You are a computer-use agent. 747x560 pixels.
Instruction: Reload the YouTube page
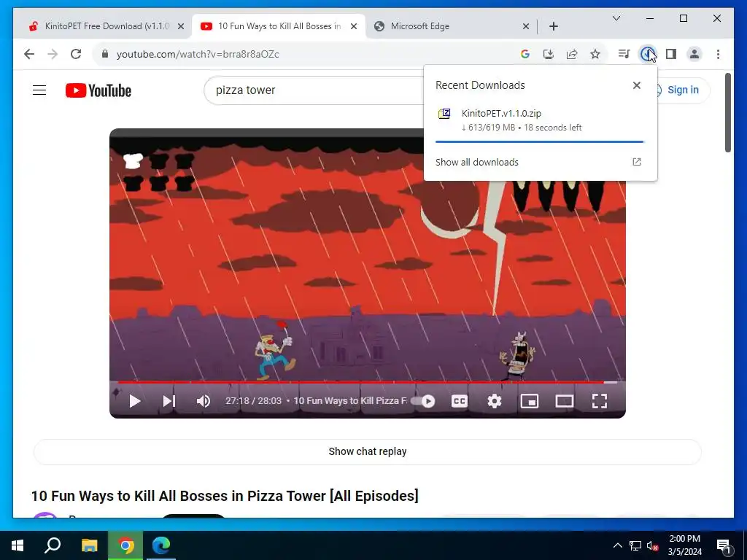click(x=76, y=54)
